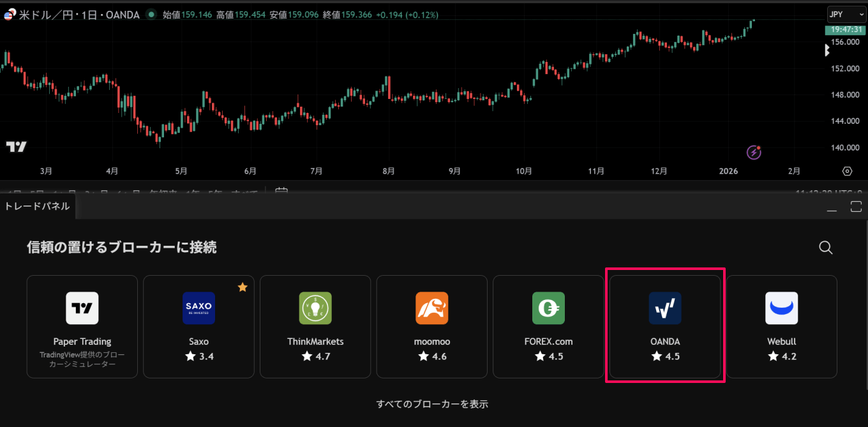Click the Paper Trading simulator icon
The width and height of the screenshot is (868, 427).
coord(82,308)
